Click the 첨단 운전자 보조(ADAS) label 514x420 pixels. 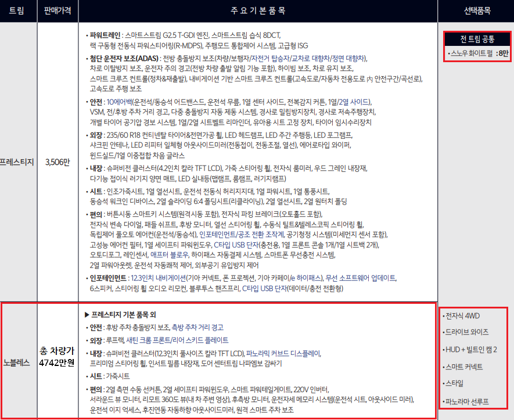click(x=121, y=59)
